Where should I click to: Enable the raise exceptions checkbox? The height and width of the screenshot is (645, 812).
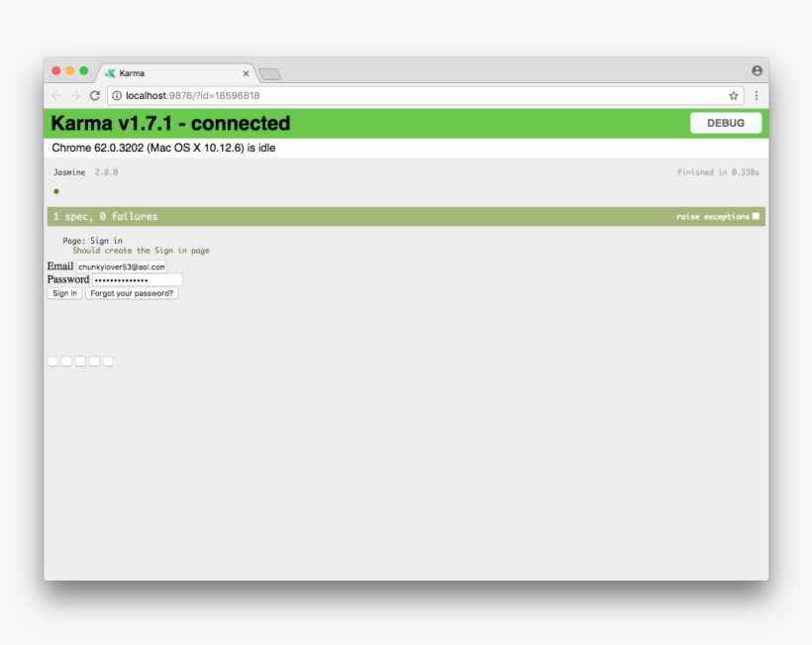pos(757,214)
